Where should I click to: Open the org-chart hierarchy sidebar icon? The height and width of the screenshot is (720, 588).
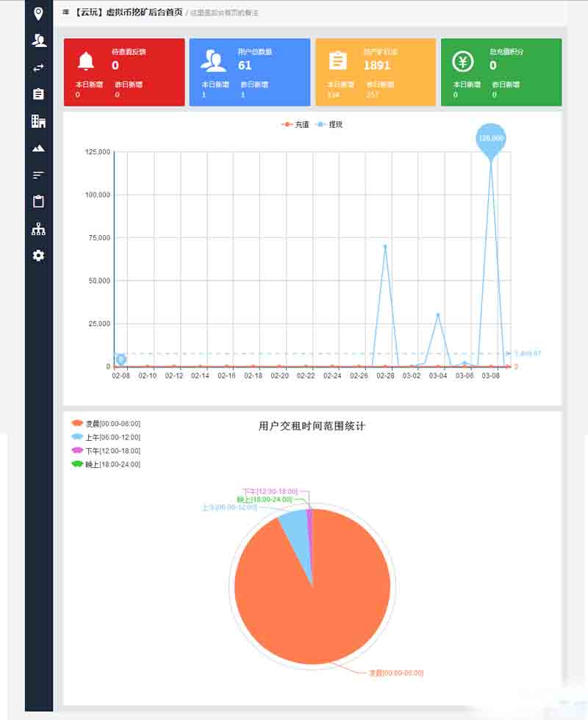[38, 228]
